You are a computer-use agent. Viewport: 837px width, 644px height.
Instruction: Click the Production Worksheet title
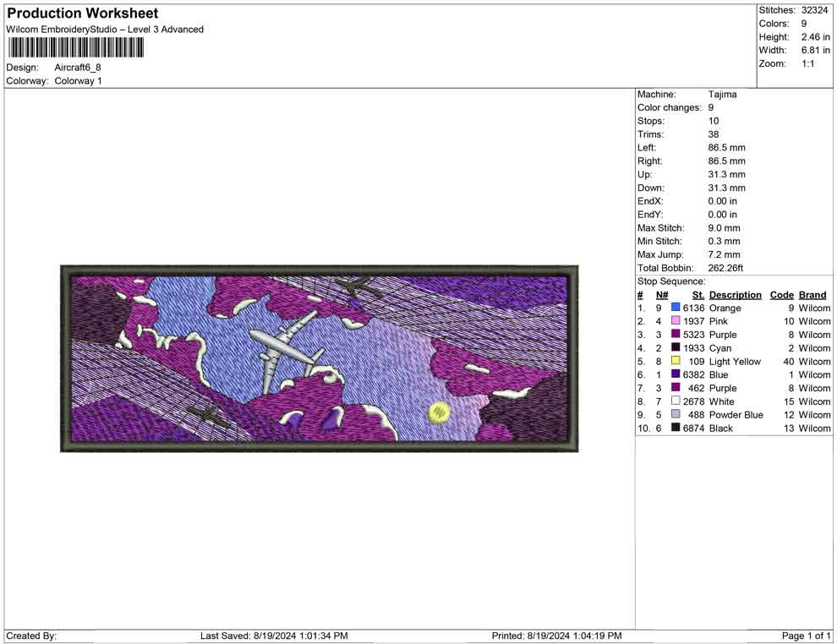click(x=82, y=14)
